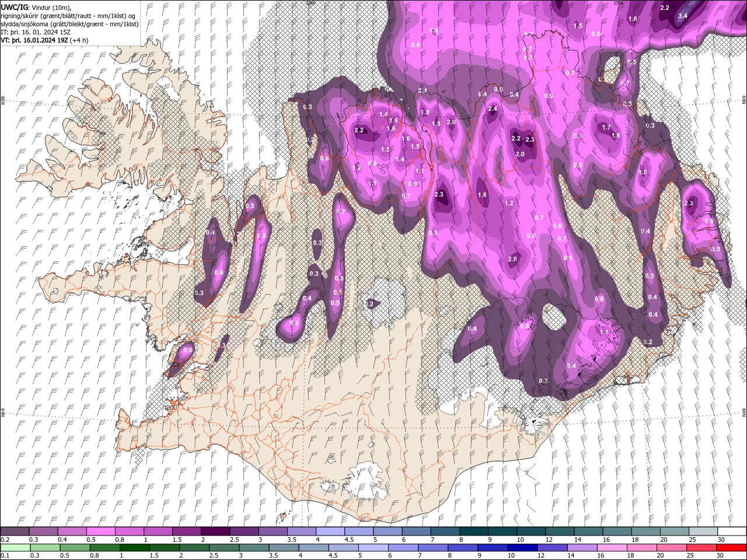Click the '3.4' precipitation value on the map
The height and width of the screenshot is (560, 747).
point(683,16)
